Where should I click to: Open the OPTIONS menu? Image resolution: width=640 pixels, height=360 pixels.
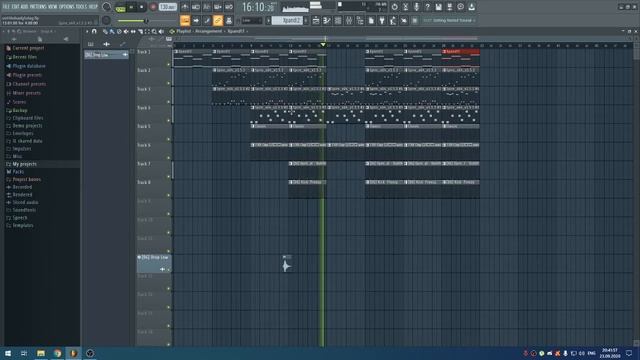click(x=67, y=7)
